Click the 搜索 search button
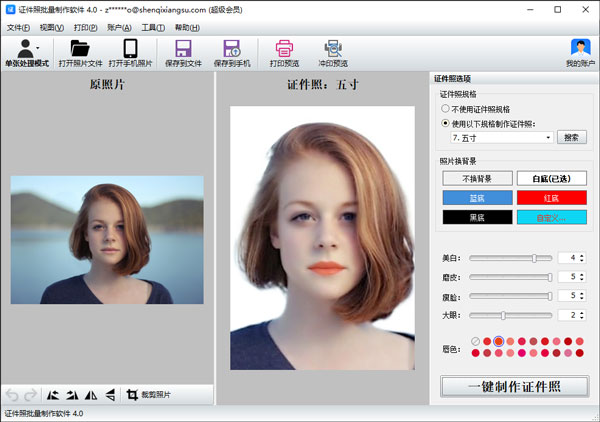The width and height of the screenshot is (600, 422). (x=572, y=138)
